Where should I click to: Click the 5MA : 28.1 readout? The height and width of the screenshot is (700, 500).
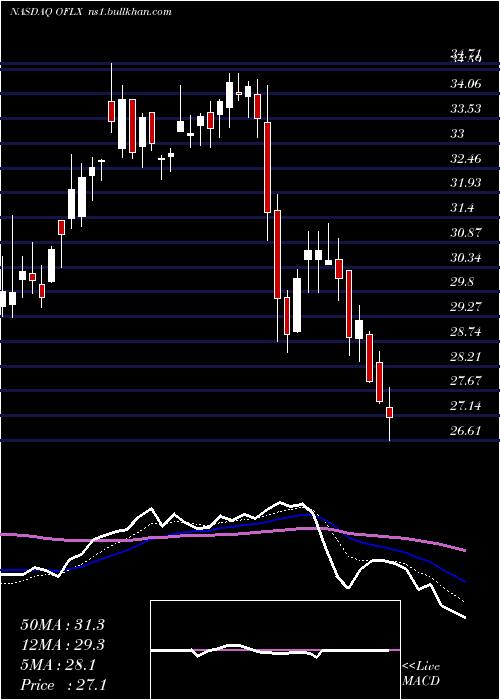point(58,665)
